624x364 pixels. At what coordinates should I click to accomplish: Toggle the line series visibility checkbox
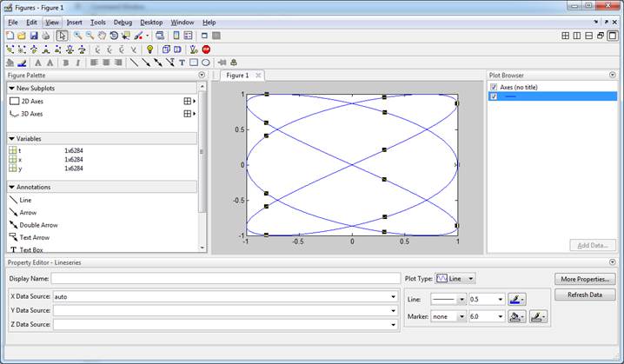(x=494, y=96)
